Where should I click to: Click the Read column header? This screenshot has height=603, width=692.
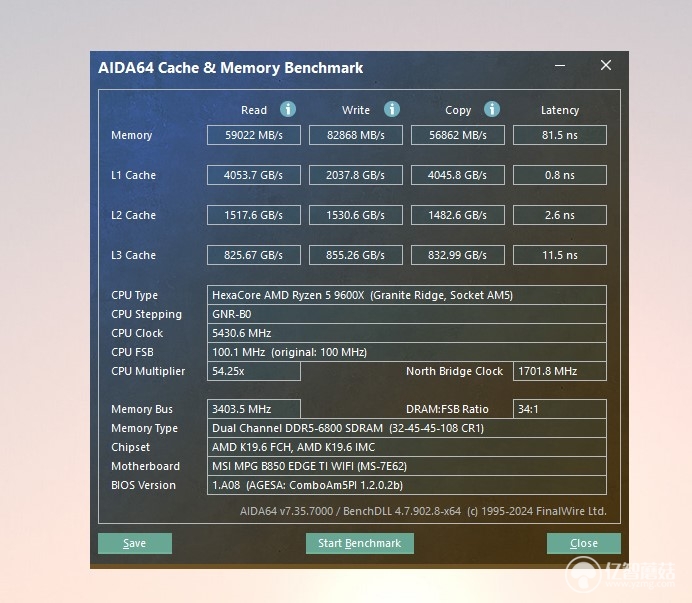254,110
